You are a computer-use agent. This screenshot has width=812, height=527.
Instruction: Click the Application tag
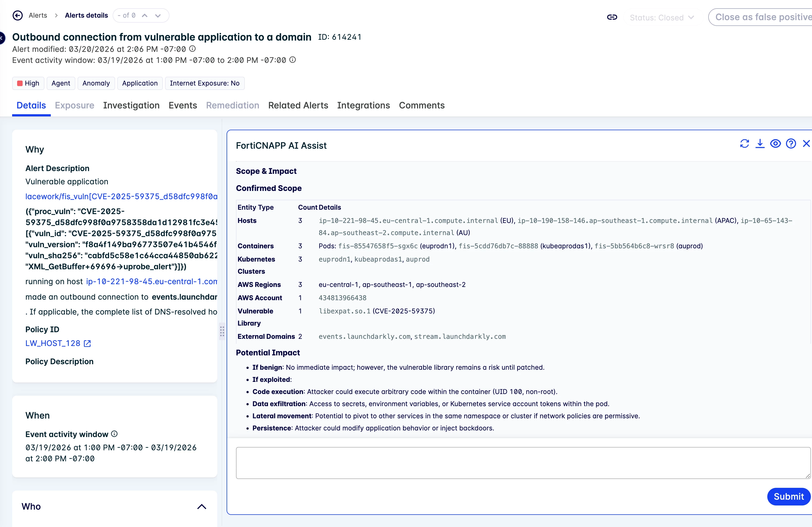pyautogui.click(x=140, y=83)
